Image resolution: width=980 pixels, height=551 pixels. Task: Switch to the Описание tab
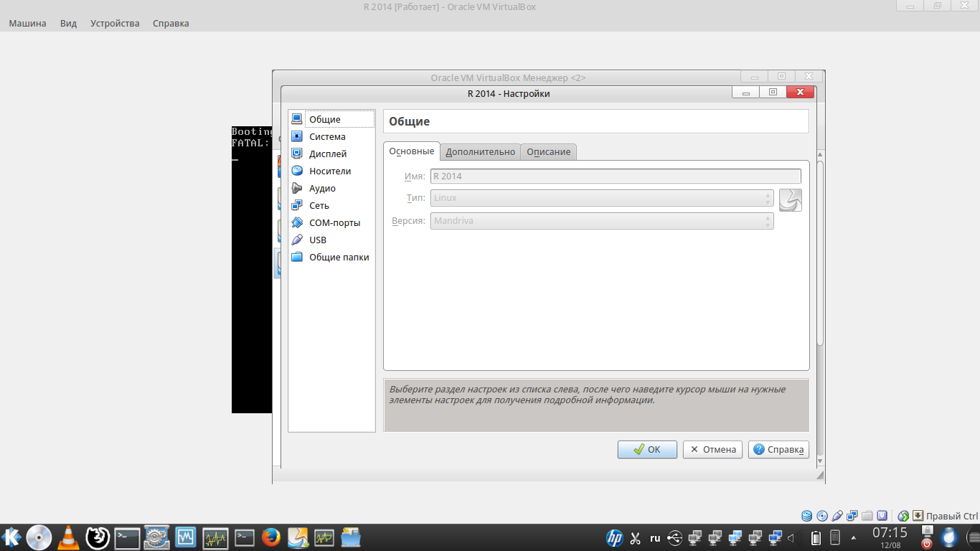(x=549, y=152)
